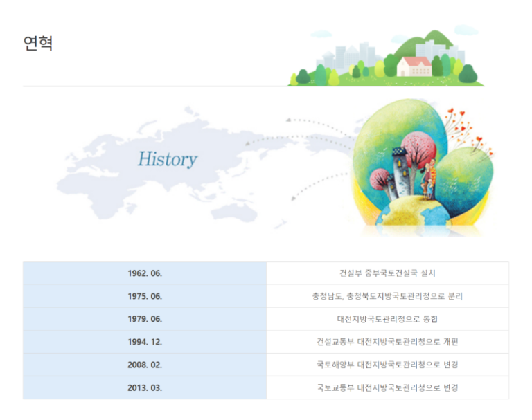Click the 국토해양부 대전지방국토관리청으로 변경 entry
532x420 pixels.
click(x=387, y=365)
